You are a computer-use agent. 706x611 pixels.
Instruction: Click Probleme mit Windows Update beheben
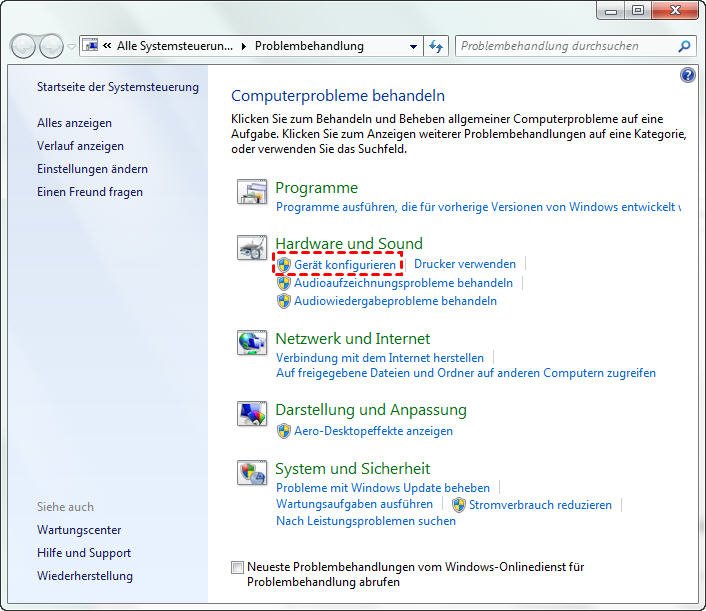tap(383, 488)
